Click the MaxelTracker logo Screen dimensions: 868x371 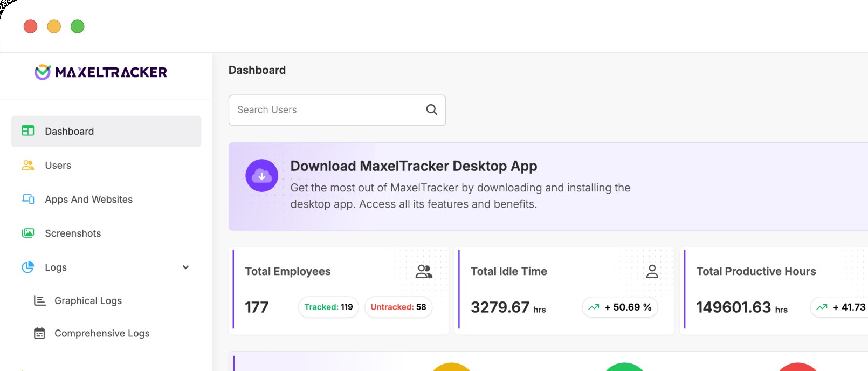coord(101,72)
